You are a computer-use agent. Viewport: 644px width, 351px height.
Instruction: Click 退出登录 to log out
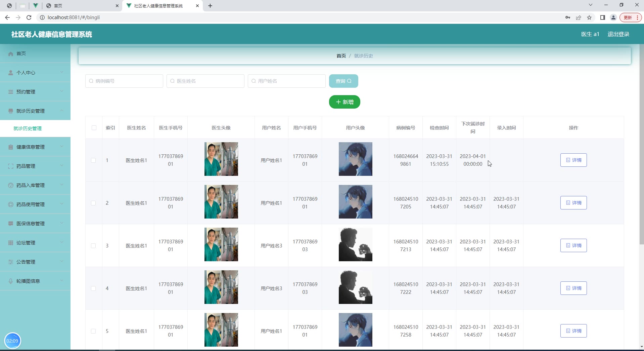click(x=618, y=34)
